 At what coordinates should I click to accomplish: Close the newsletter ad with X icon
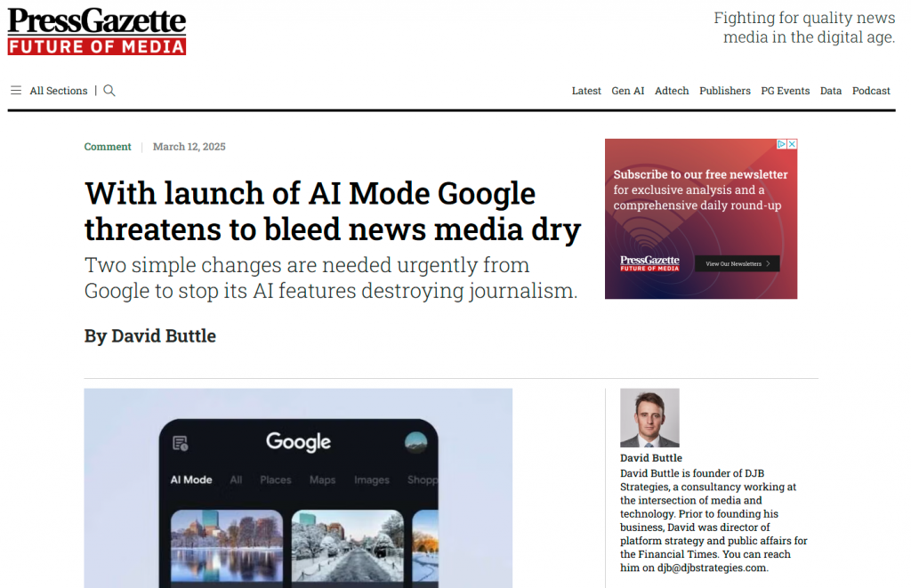pyautogui.click(x=792, y=144)
